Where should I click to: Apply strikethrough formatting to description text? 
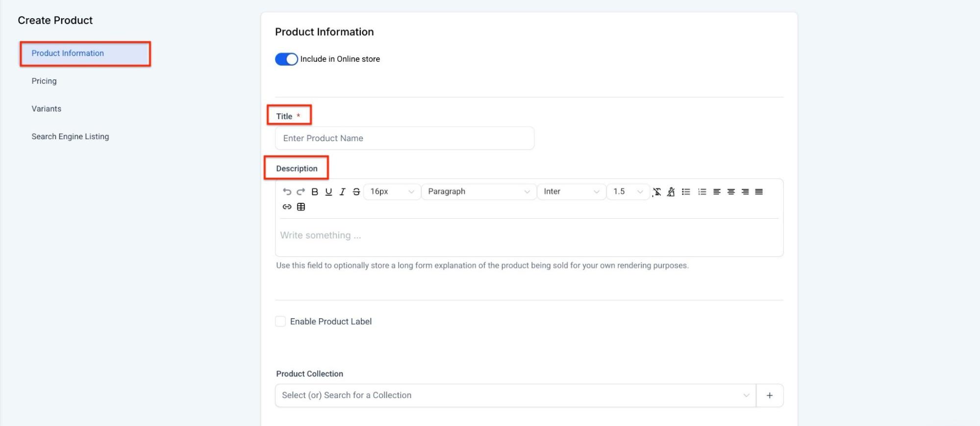pyautogui.click(x=356, y=192)
